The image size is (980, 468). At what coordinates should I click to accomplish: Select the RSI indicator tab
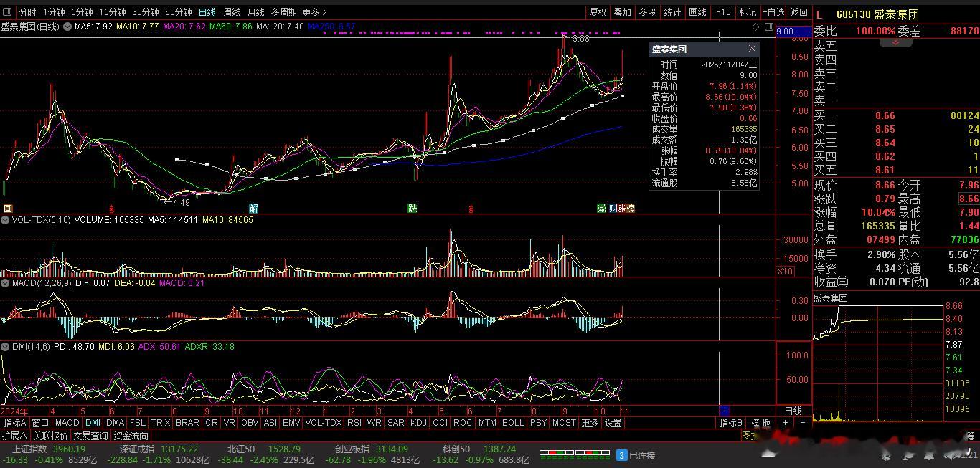click(x=354, y=424)
